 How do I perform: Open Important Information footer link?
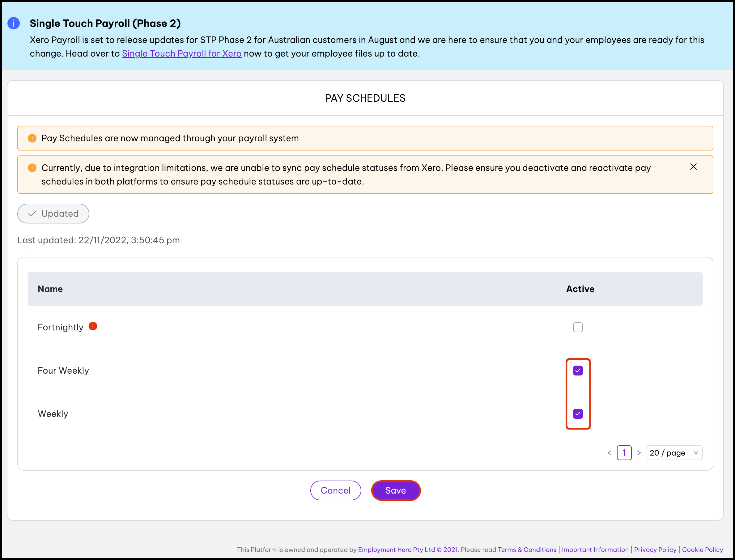coord(595,550)
